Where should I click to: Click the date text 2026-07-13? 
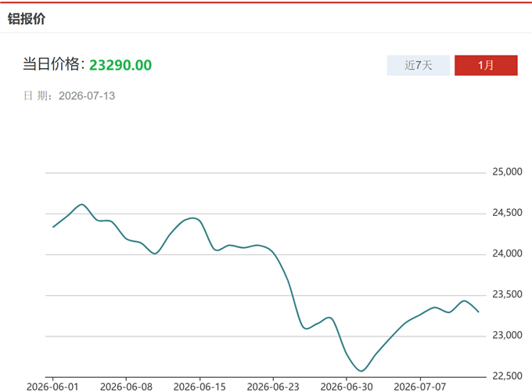pos(87,95)
